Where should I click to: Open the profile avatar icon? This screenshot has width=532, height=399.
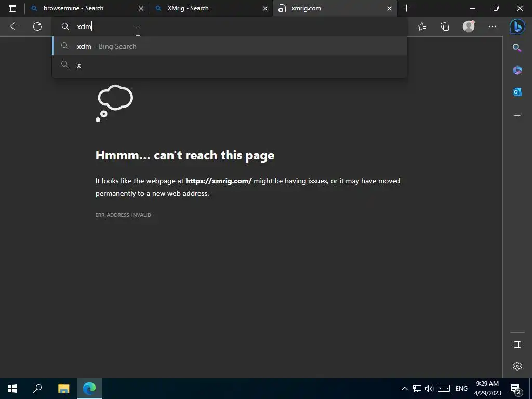pos(469,26)
